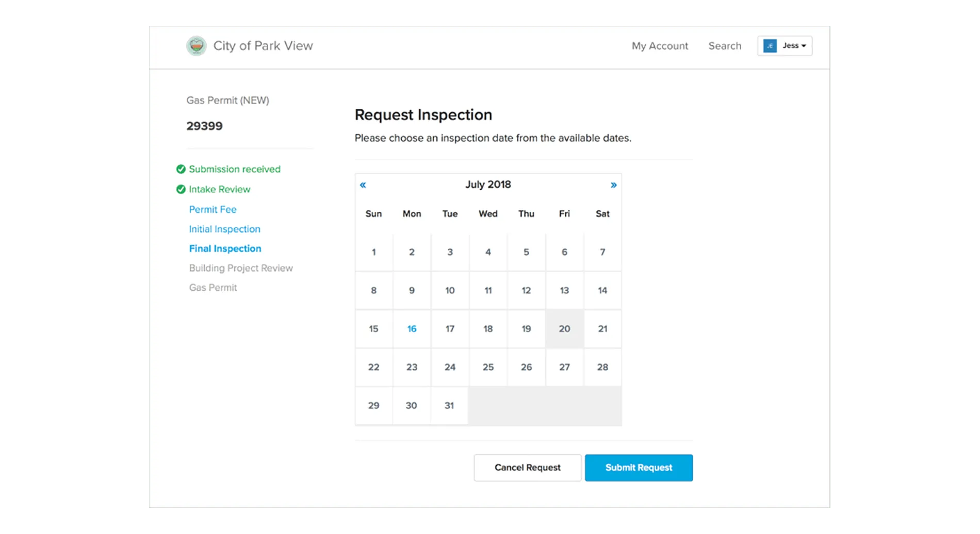
Task: Choose July 20 as inspection date
Action: click(x=564, y=329)
